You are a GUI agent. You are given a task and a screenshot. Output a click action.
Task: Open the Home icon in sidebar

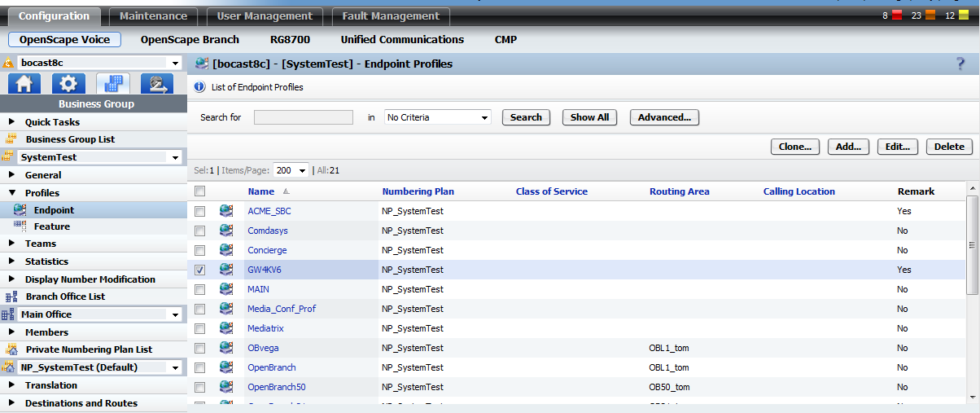tap(24, 84)
